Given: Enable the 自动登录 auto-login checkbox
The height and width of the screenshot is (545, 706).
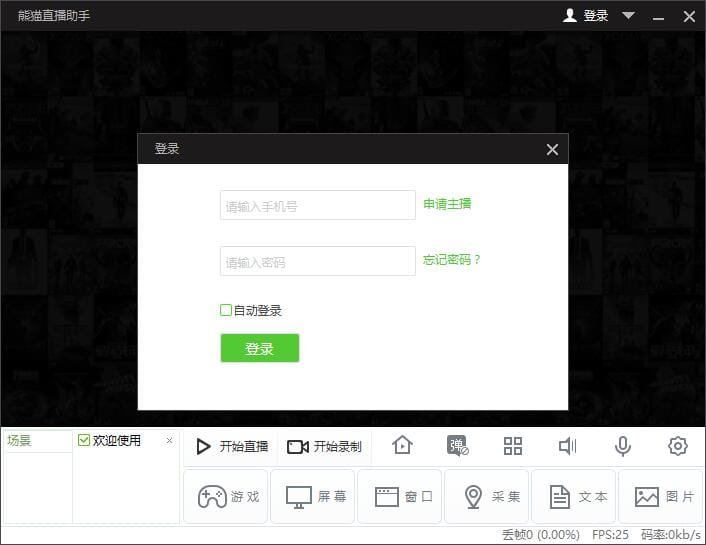Looking at the screenshot, I should (226, 310).
